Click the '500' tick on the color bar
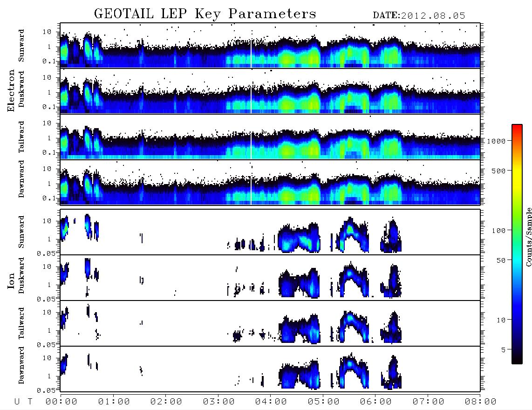Screen dimensions: 532x410 click(498, 171)
